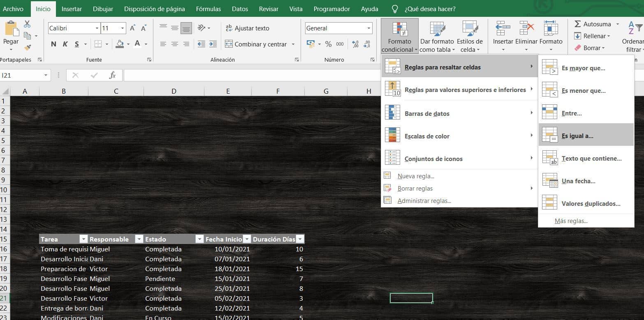Image resolution: width=644 pixels, height=320 pixels.
Task: Open the Calibri font name dropdown
Action: (x=97, y=28)
